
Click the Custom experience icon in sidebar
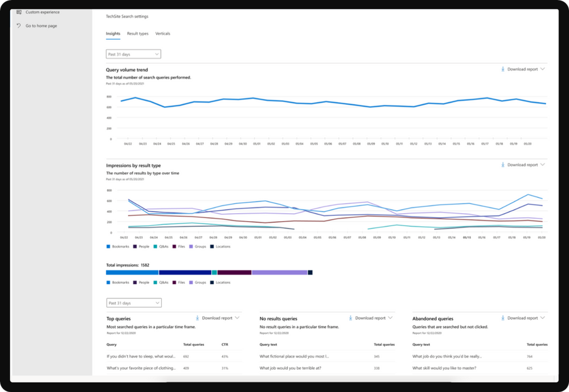[19, 12]
